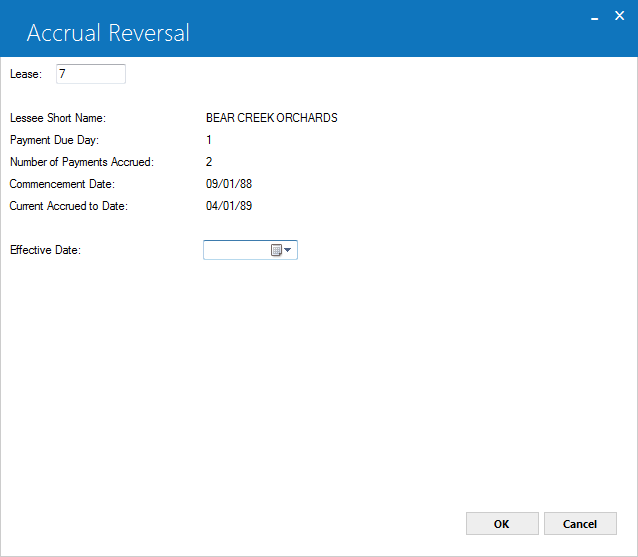Click the Payment Due Day label
Image resolution: width=638 pixels, height=557 pixels.
point(55,140)
